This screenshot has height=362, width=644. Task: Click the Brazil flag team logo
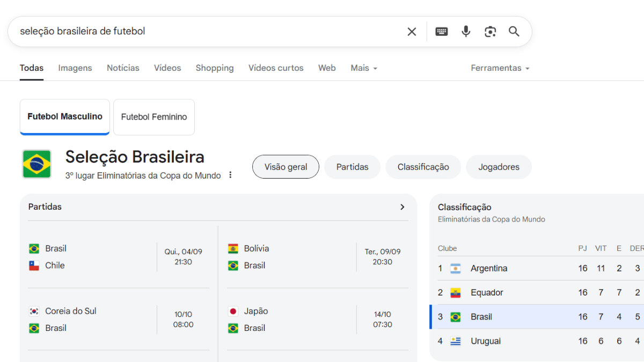tap(36, 164)
